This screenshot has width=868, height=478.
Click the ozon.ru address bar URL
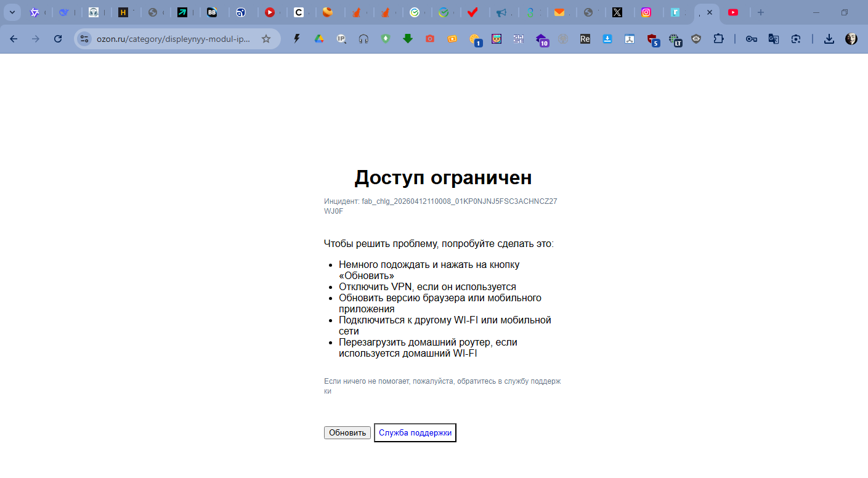point(174,39)
